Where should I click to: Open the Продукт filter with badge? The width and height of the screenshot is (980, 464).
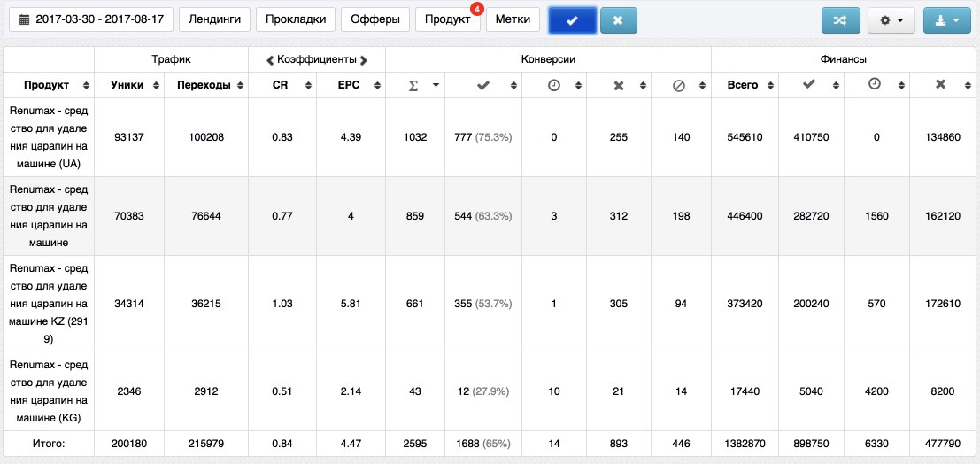coord(447,19)
